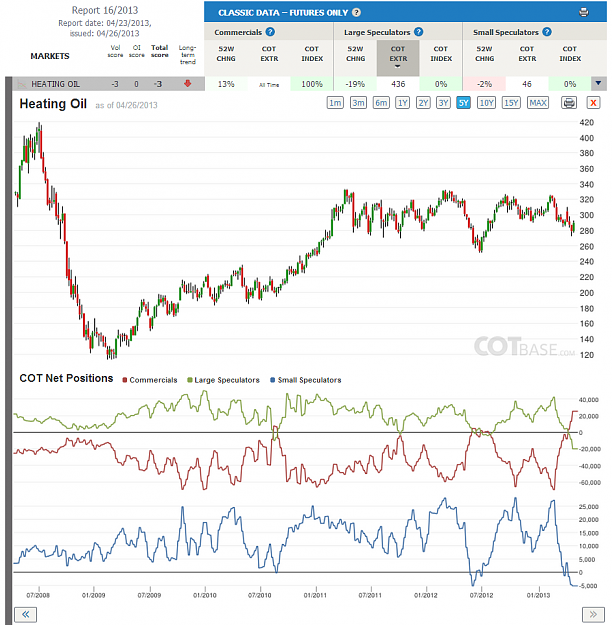
Task: Click the 01/2013 timeline marker
Action: pos(538,595)
